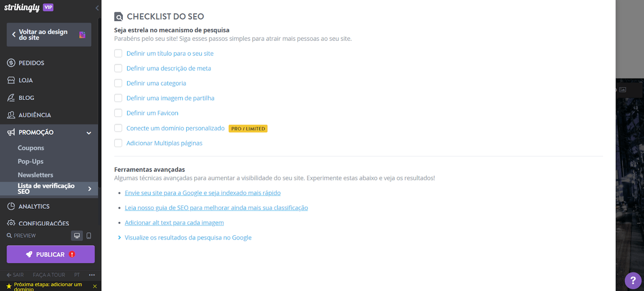Open Pop-Ups submenu item
The image size is (644, 291).
pyautogui.click(x=31, y=161)
